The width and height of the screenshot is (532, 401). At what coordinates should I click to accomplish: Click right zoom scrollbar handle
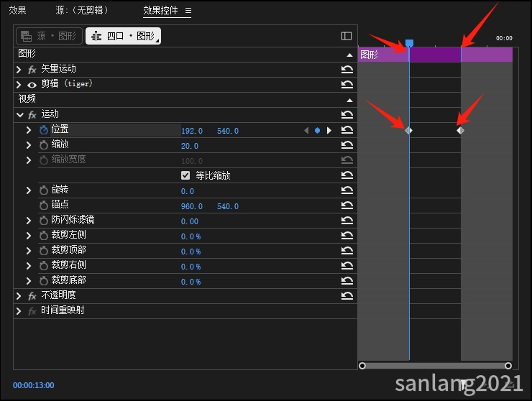pos(508,366)
